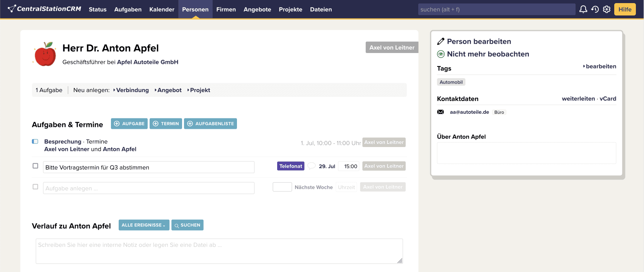Open the Nächste Woche due date selector
Viewport: 644px width, 272px height.
coord(313,187)
